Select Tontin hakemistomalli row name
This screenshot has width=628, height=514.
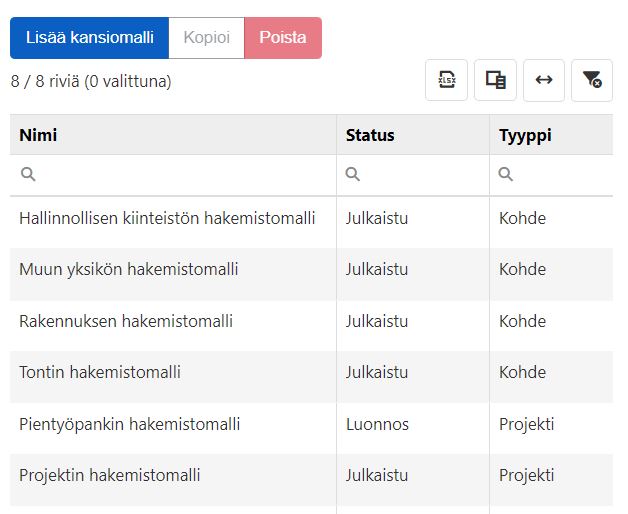coord(100,372)
